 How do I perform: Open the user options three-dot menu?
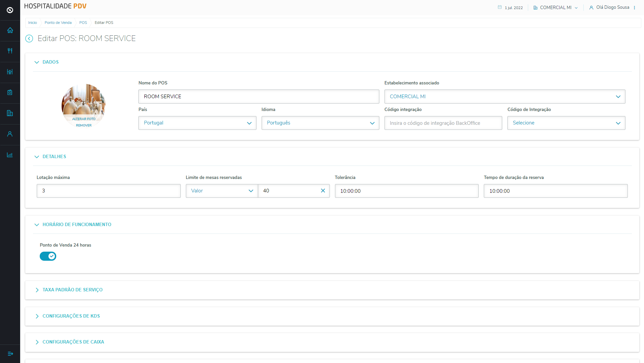(x=635, y=8)
